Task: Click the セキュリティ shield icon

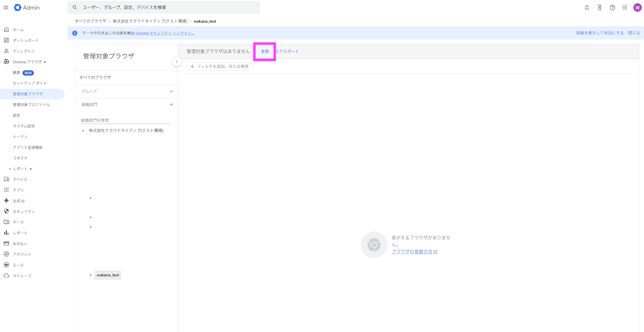Action: click(x=6, y=212)
